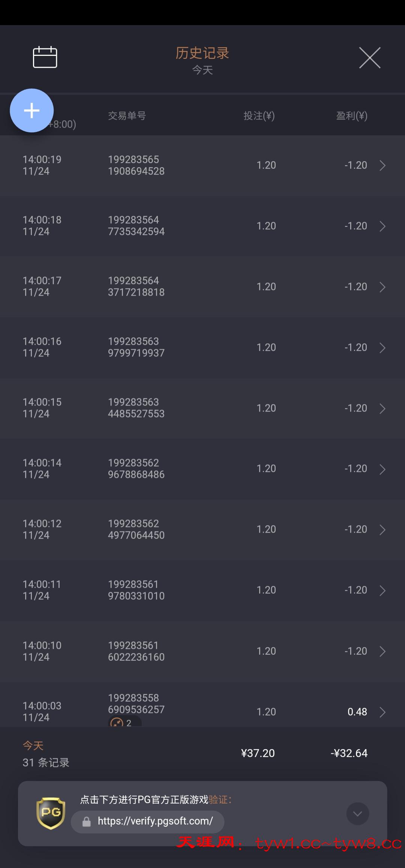Screen dimensions: 405x868
Task: Click the PG shield logo
Action: tap(51, 813)
